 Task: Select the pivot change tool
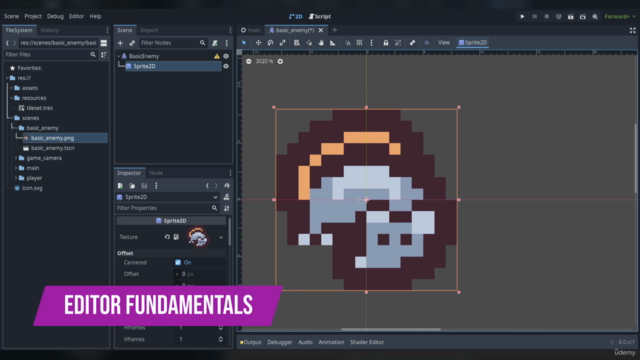(309, 42)
